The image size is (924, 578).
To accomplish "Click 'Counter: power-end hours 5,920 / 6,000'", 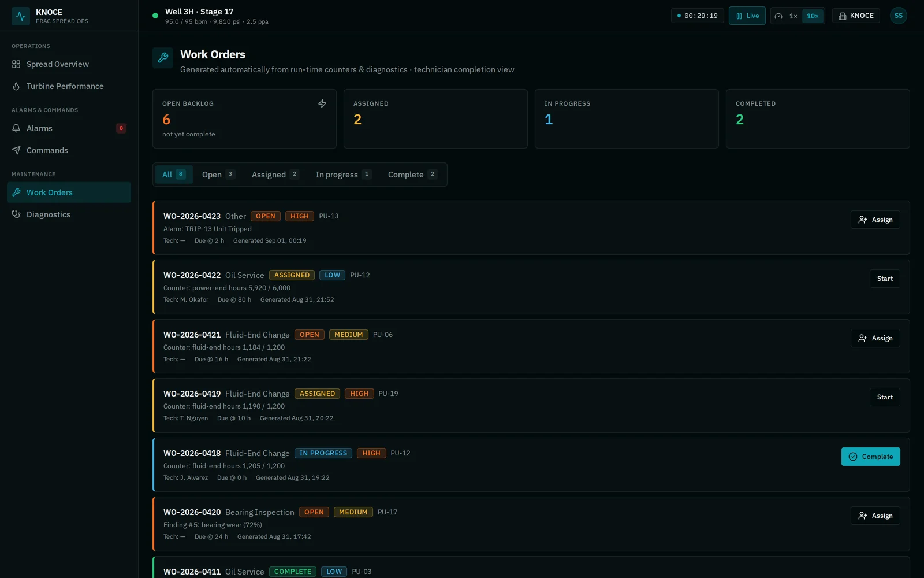I will tap(227, 288).
